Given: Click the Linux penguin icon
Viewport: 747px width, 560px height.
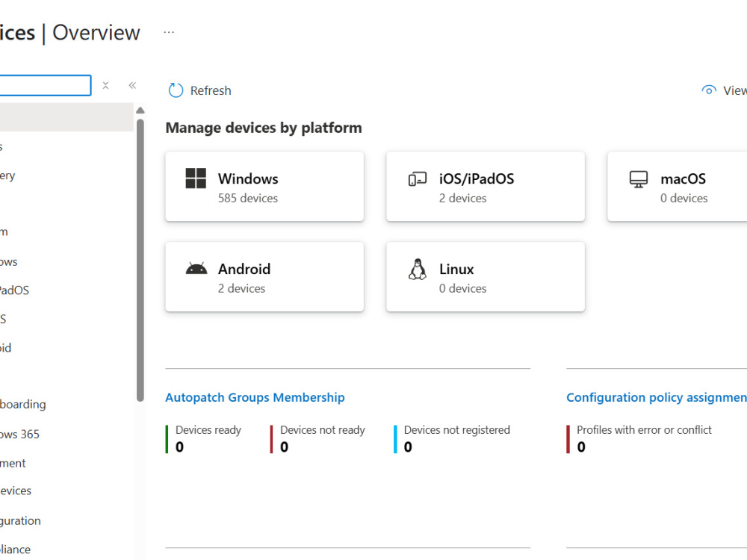Looking at the screenshot, I should pos(418,269).
